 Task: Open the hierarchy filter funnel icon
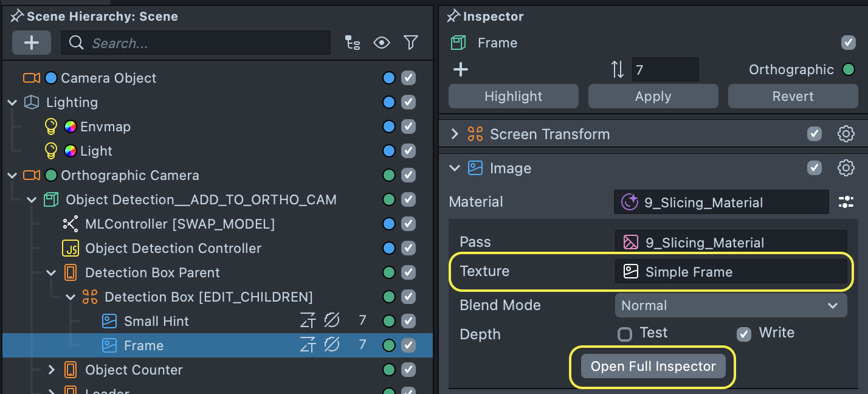[411, 43]
